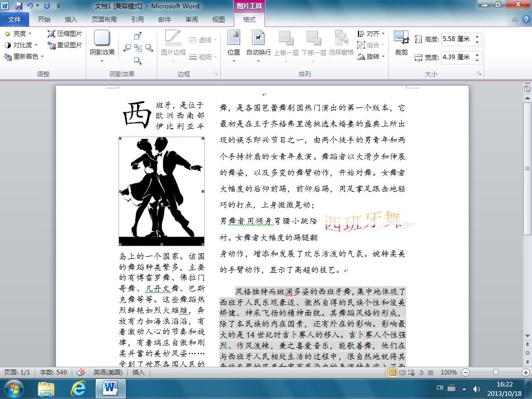Click 字数: 549 word count in status bar
This screenshot has width=532, height=399.
tap(54, 372)
